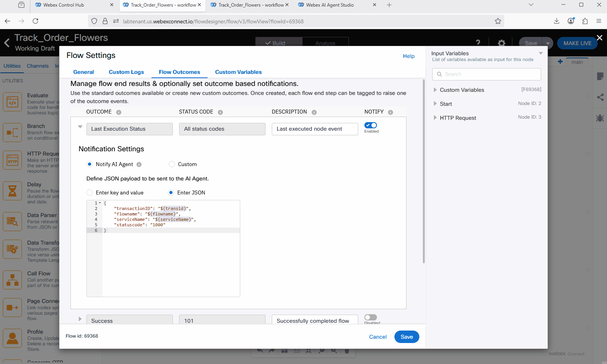
Task: Expand Custom Variables in Input Variables
Action: click(435, 90)
